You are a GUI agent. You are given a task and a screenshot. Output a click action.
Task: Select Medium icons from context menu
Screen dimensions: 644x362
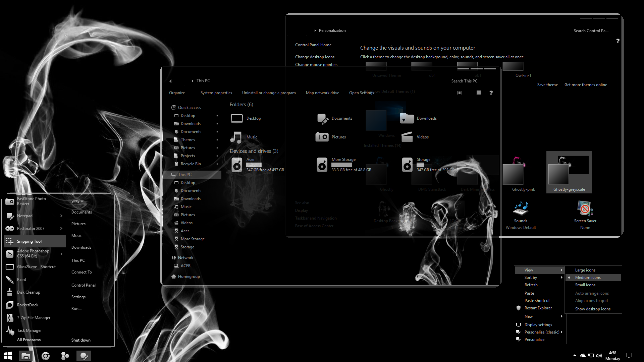pos(588,277)
